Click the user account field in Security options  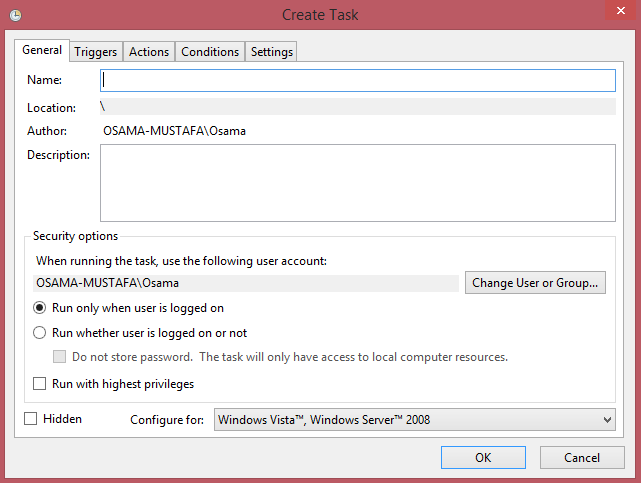(247, 283)
